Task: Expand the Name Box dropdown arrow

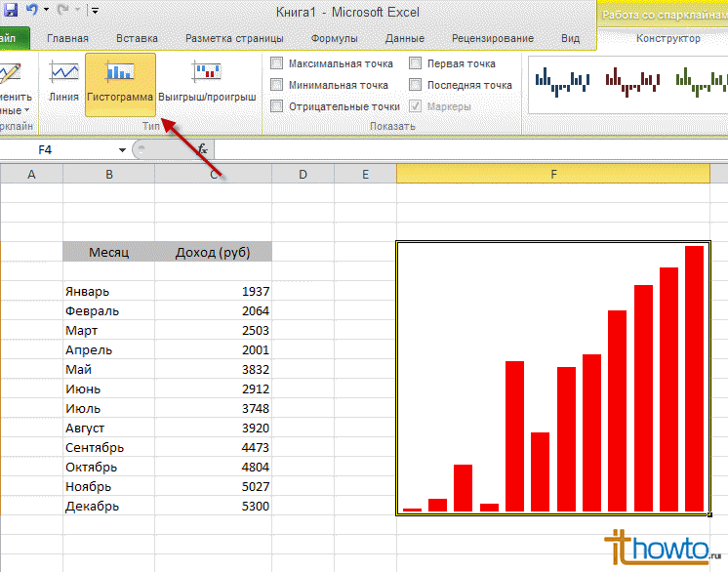Action: (x=122, y=150)
